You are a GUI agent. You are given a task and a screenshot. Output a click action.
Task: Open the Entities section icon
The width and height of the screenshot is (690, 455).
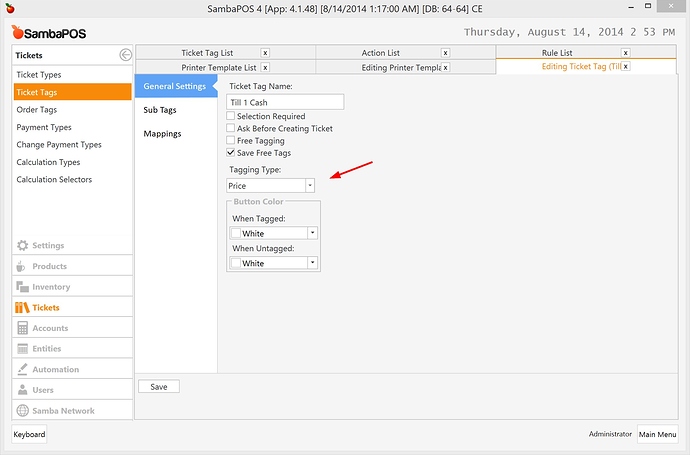click(22, 349)
